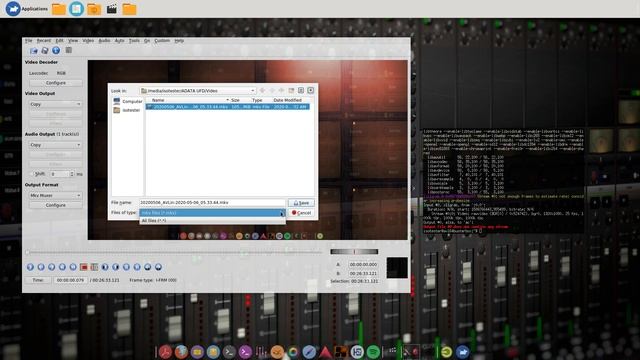640x360 pixels.
Task: Click Name column header sort arrow
Action: pos(227,100)
